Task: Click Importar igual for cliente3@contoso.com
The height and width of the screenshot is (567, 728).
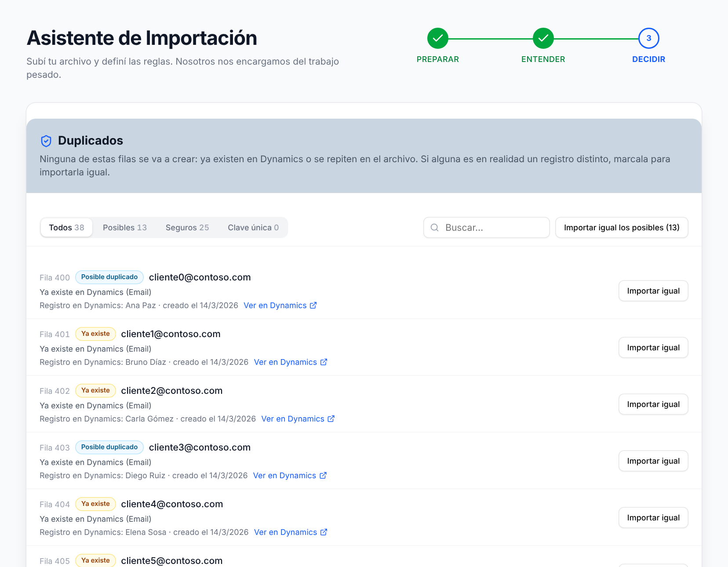Action: coord(653,461)
